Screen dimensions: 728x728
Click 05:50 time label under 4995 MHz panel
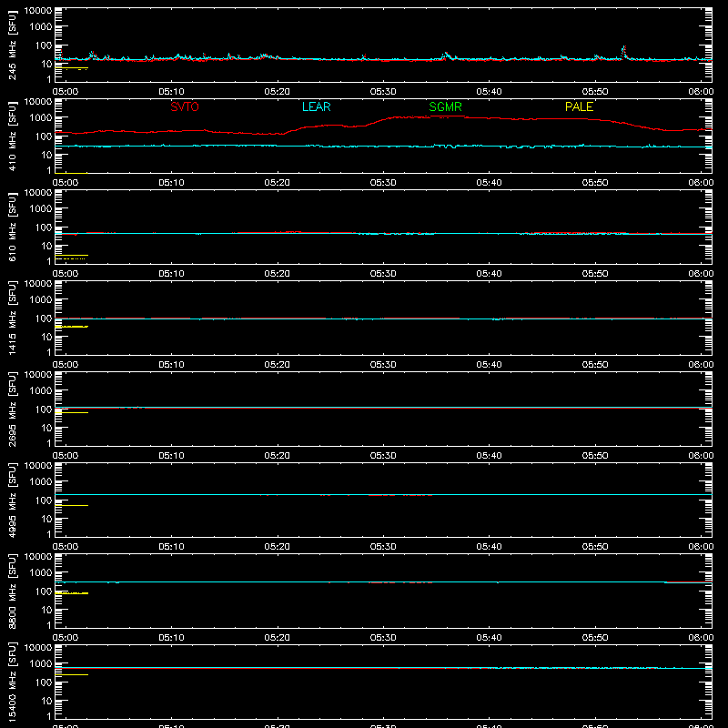(x=595, y=547)
